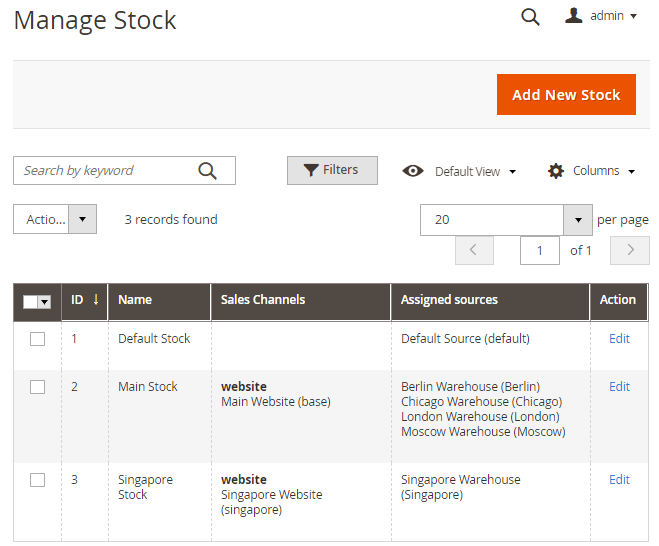The width and height of the screenshot is (659, 546).
Task: Open the Actions dropdown
Action: 55,219
